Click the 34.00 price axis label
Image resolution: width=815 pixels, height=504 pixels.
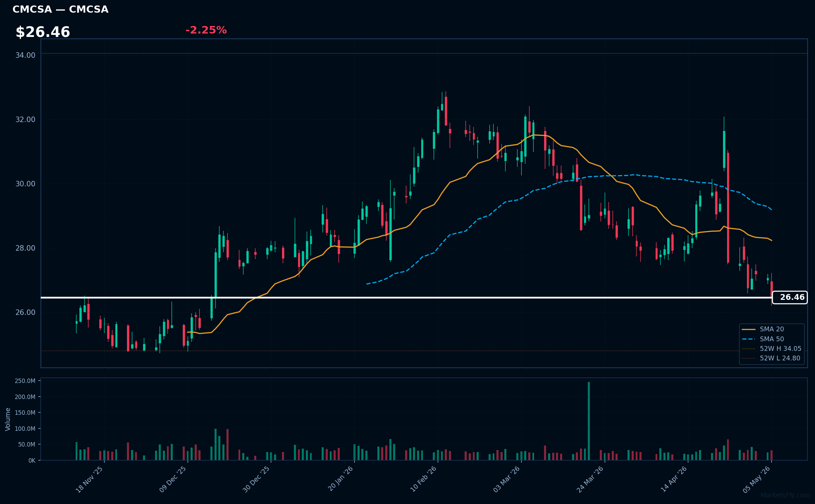[25, 55]
